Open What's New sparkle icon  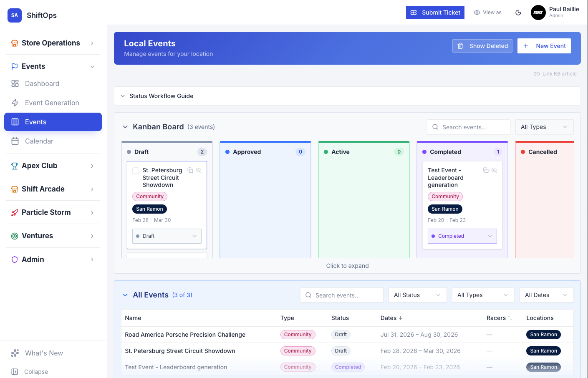click(15, 353)
